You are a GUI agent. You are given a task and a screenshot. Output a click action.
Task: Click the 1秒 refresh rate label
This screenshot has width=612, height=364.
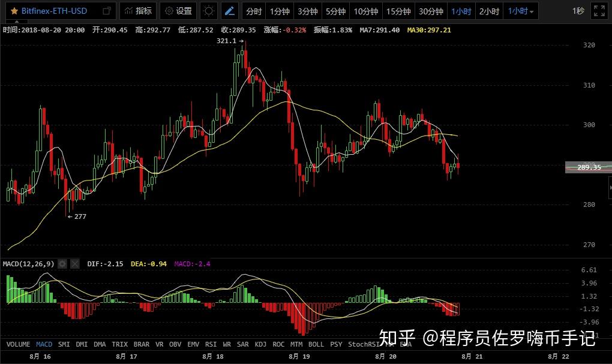pyautogui.click(x=578, y=11)
